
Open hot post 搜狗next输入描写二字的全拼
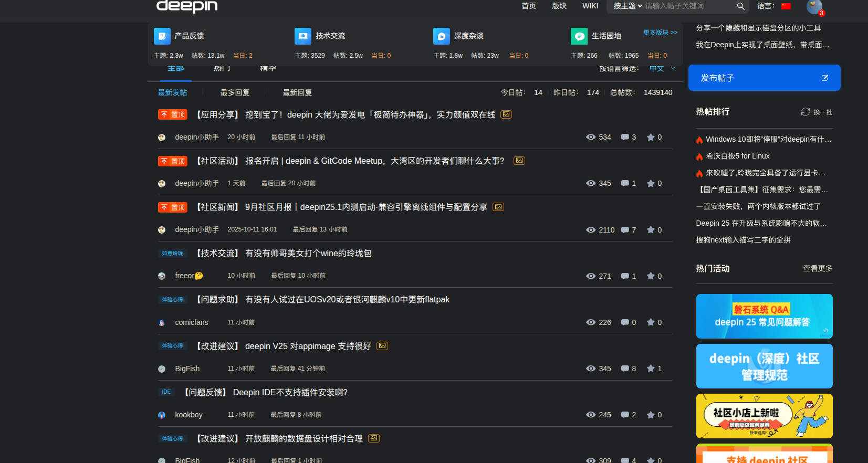pos(743,240)
